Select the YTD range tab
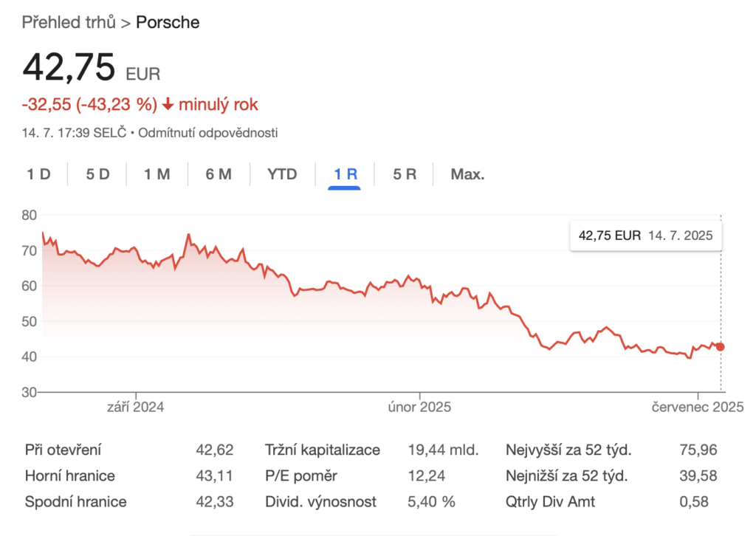Viewport: 756px width, 536px height. click(282, 174)
